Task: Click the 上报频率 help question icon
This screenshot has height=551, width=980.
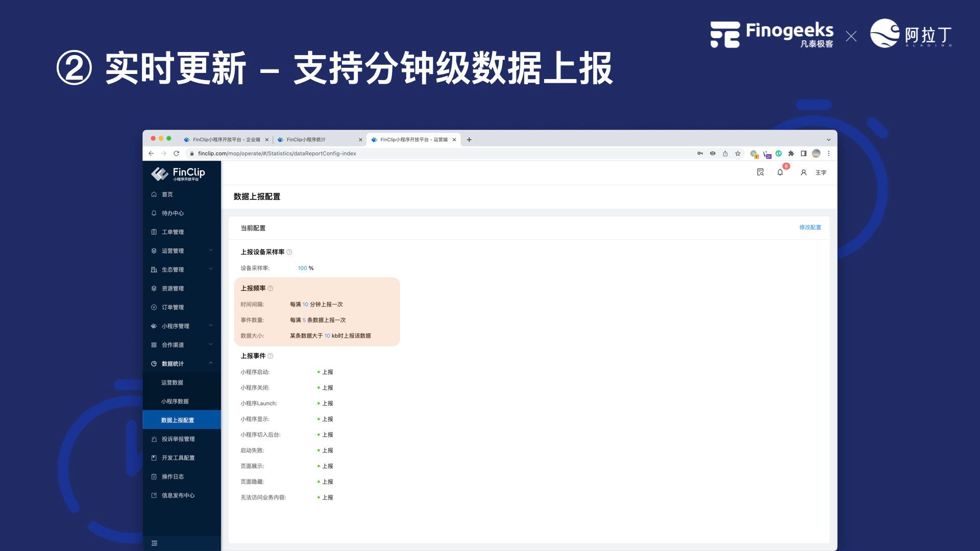Action: click(271, 288)
